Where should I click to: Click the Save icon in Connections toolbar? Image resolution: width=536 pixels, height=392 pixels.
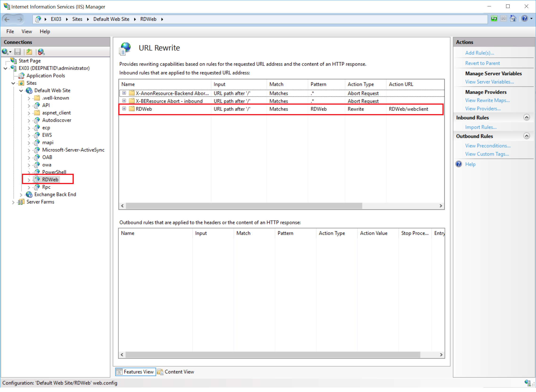tap(17, 52)
